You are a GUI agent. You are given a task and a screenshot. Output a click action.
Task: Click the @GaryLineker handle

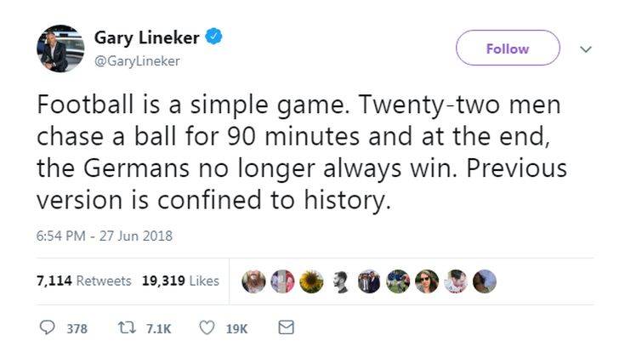pos(137,61)
